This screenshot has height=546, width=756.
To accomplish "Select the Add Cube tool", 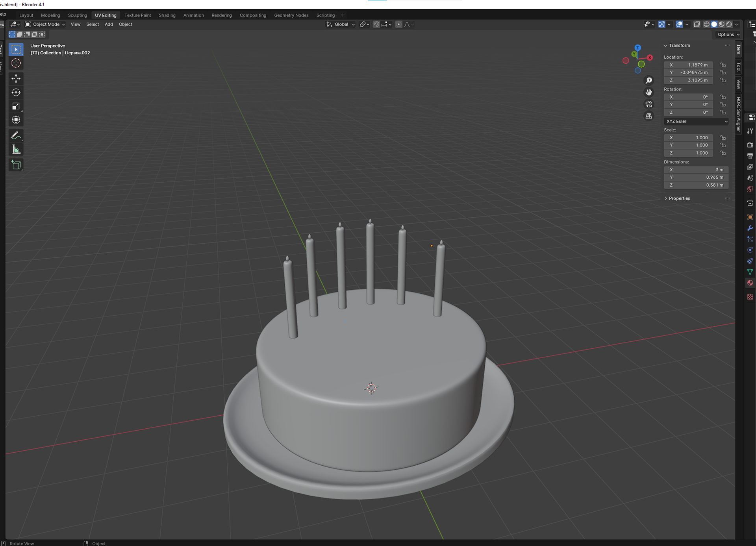I will click(16, 165).
